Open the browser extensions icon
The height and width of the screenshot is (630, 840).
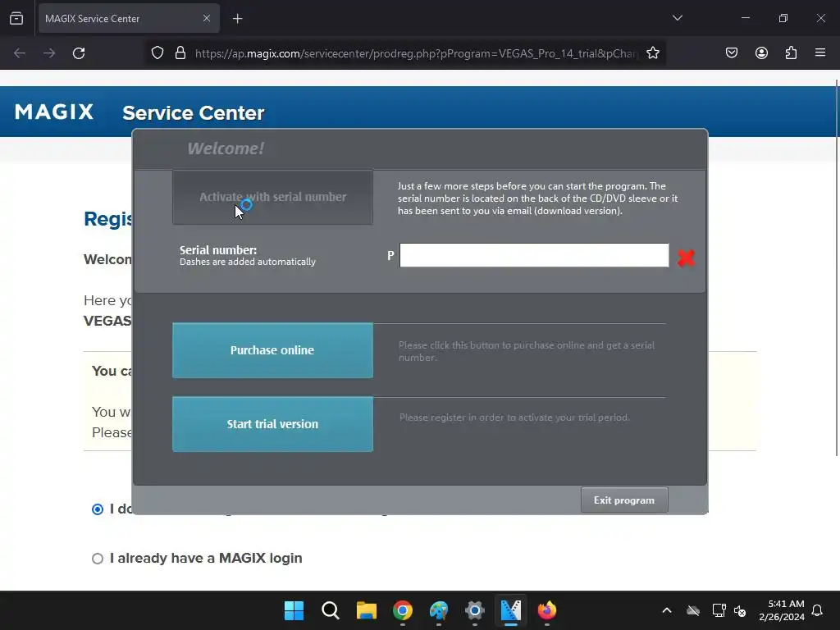(x=791, y=53)
